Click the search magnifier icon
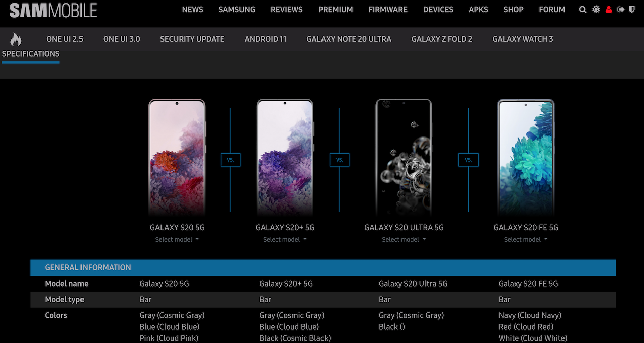The height and width of the screenshot is (343, 644). pos(583,10)
